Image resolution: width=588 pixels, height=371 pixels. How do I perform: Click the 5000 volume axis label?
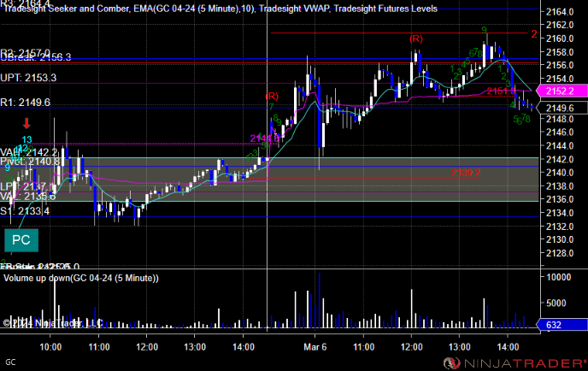[x=556, y=303]
